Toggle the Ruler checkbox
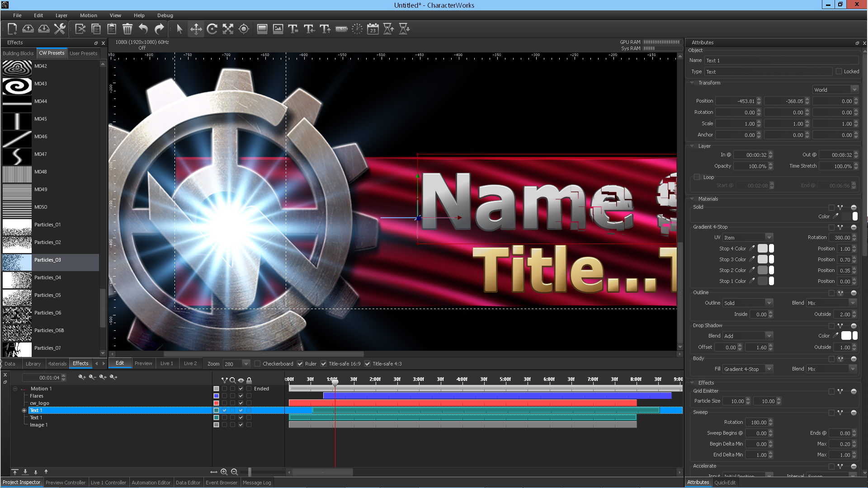Screen dimensions: 868x488 coord(300,364)
